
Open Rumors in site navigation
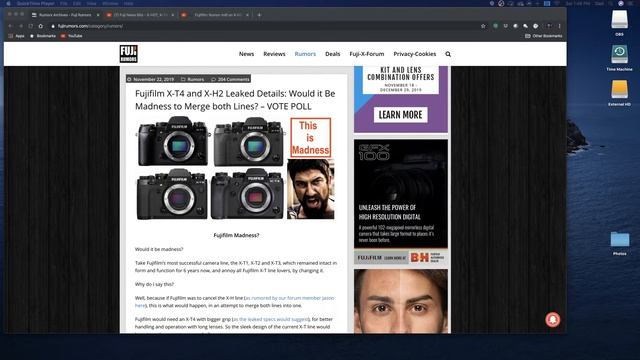tap(305, 54)
